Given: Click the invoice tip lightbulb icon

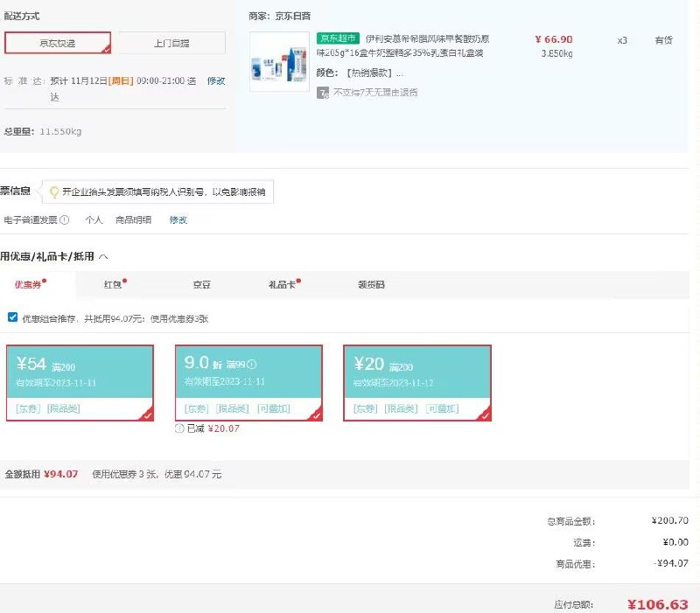Looking at the screenshot, I should point(54,192).
